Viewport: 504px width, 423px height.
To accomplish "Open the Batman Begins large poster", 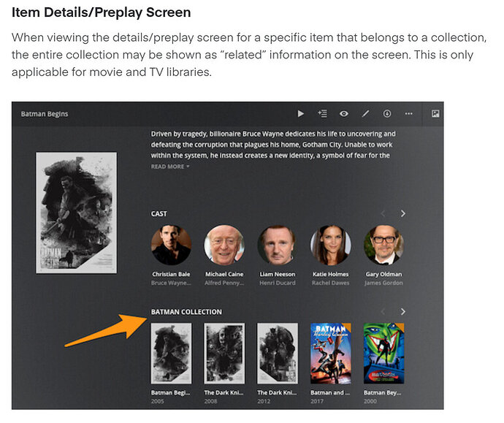I will (x=76, y=213).
